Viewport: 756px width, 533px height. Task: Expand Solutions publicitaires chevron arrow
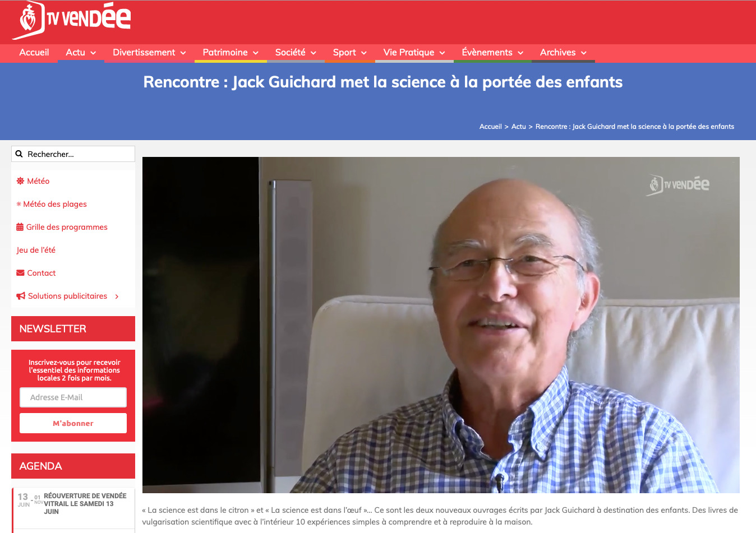117,296
